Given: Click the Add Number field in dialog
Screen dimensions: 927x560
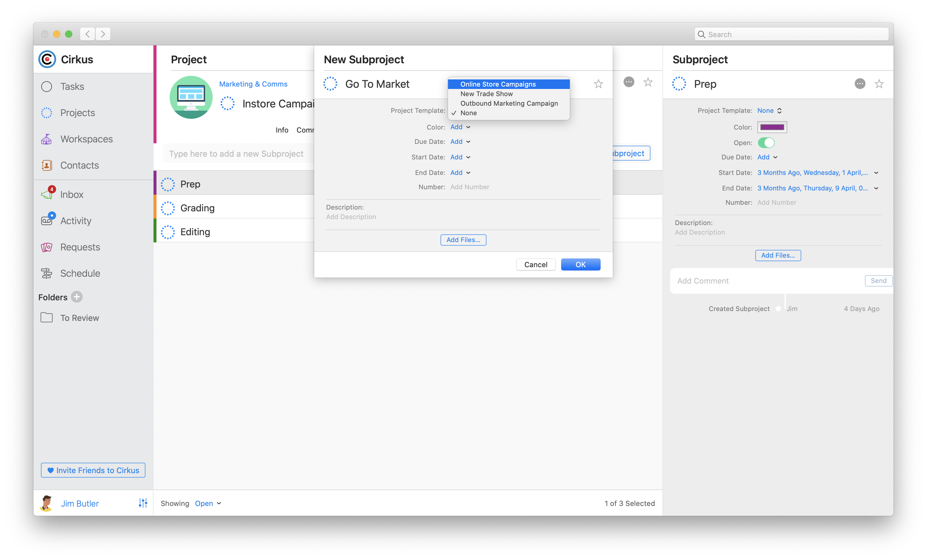Looking at the screenshot, I should (x=469, y=187).
